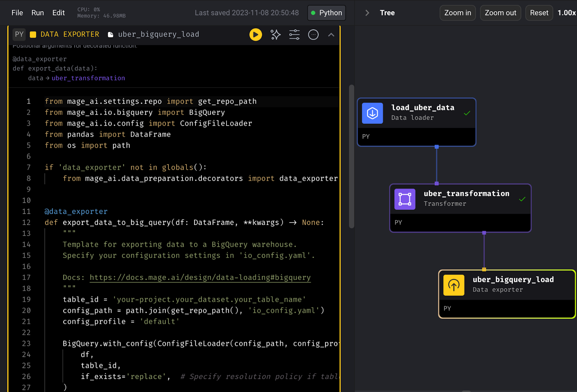Reset the tree zoom level
This screenshot has height=392, width=577.
539,13
